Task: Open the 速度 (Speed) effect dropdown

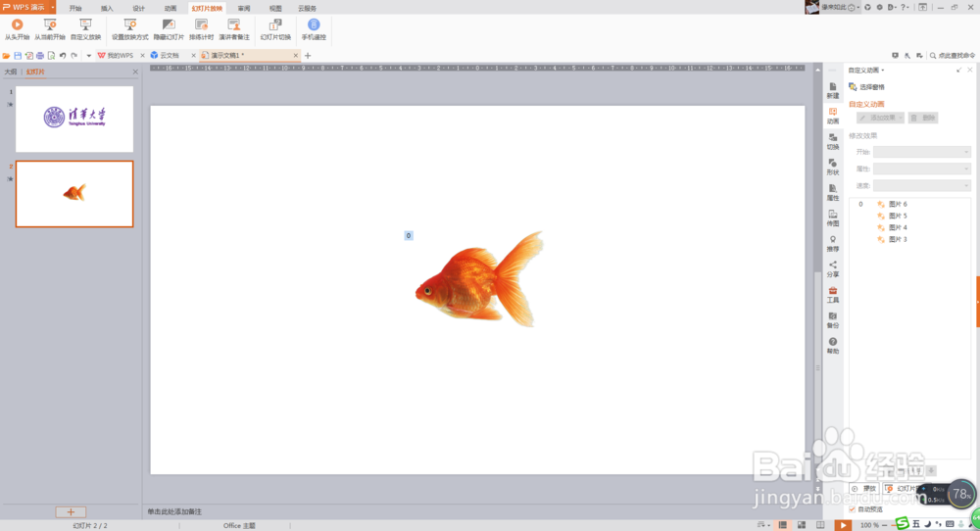Action: click(x=922, y=185)
